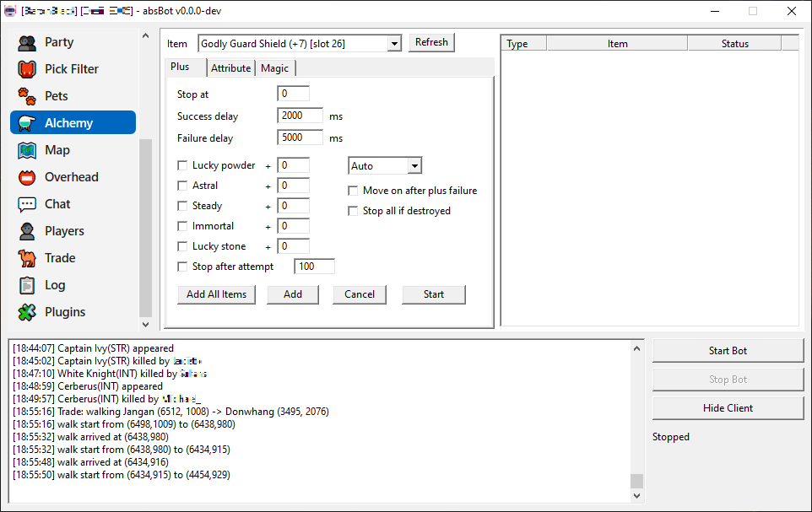
Task: Select the Pets paw-print icon
Action: coord(27,96)
